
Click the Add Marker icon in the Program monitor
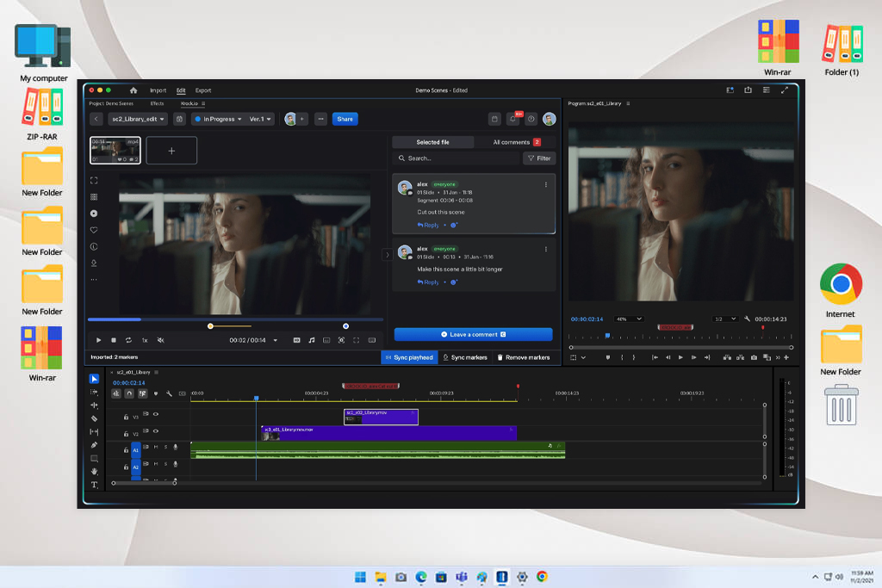tap(607, 357)
